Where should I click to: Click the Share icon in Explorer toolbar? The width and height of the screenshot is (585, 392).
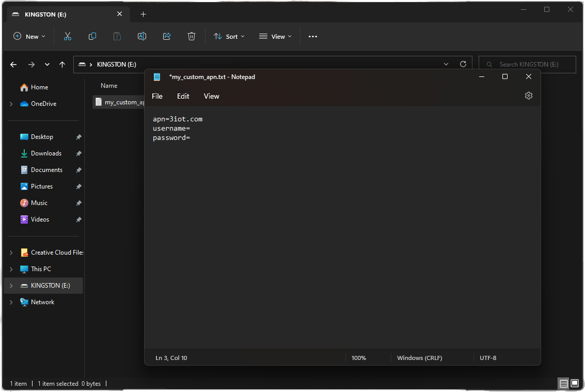[x=167, y=36]
